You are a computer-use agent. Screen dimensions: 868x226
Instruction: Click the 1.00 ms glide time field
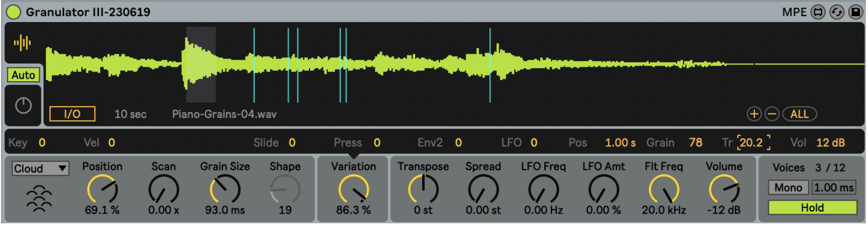click(833, 187)
